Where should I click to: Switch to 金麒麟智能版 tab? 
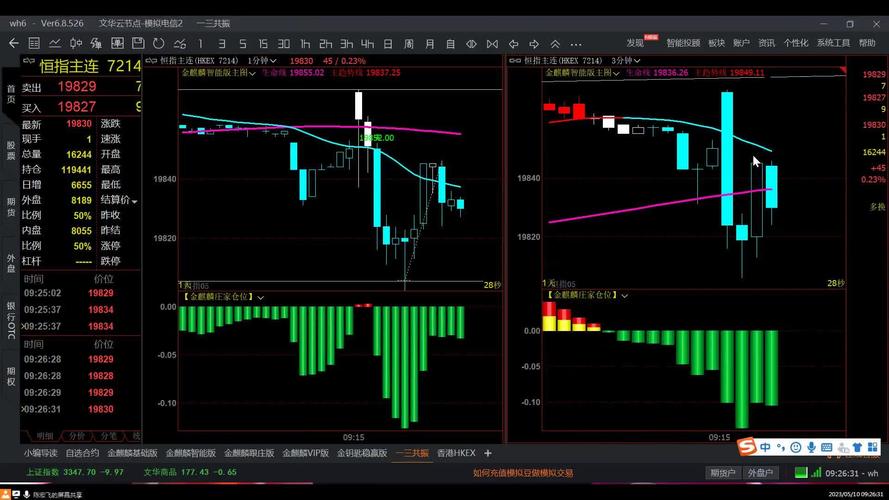coord(190,453)
